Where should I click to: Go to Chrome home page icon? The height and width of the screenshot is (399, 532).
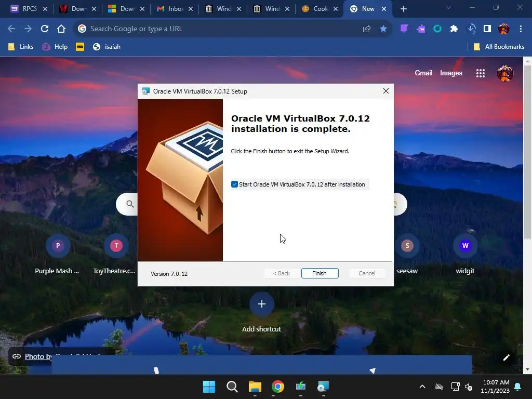click(61, 29)
